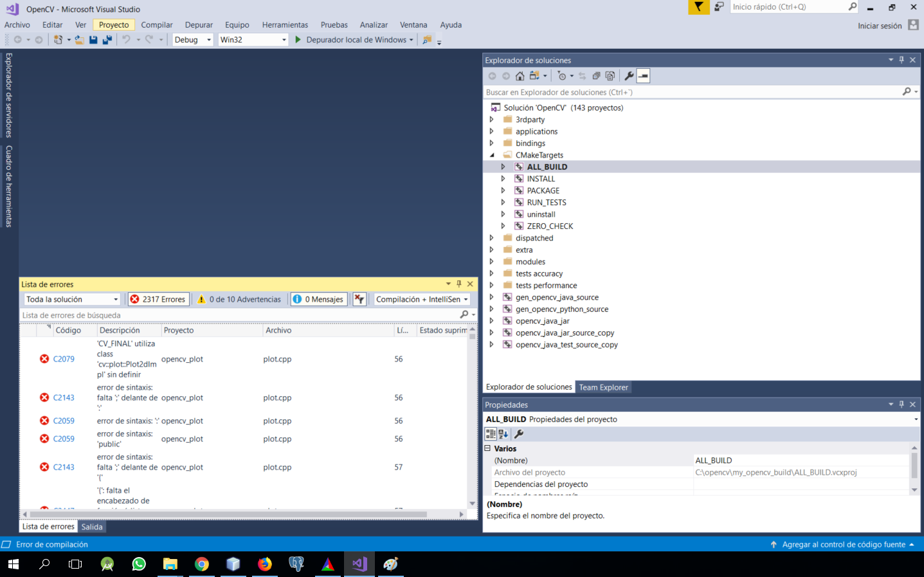Switch to the Salida tab
Screen dimensions: 924x577
92,527
